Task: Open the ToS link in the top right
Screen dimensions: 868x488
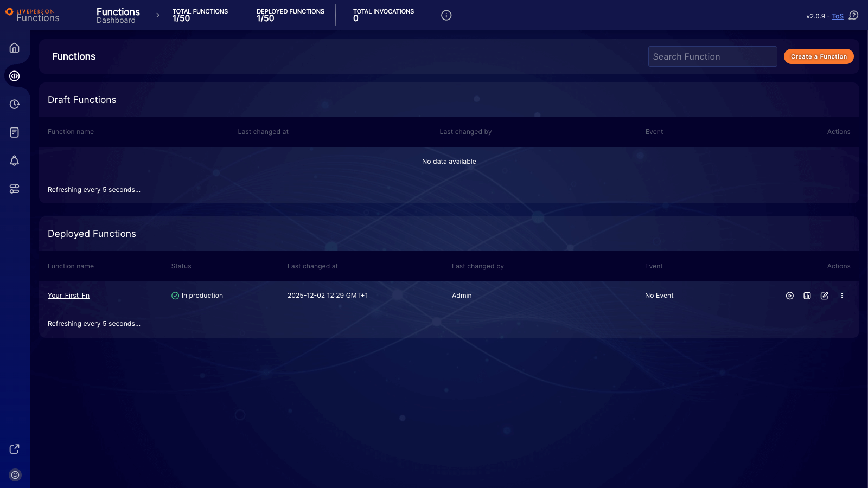Action: coord(838,16)
